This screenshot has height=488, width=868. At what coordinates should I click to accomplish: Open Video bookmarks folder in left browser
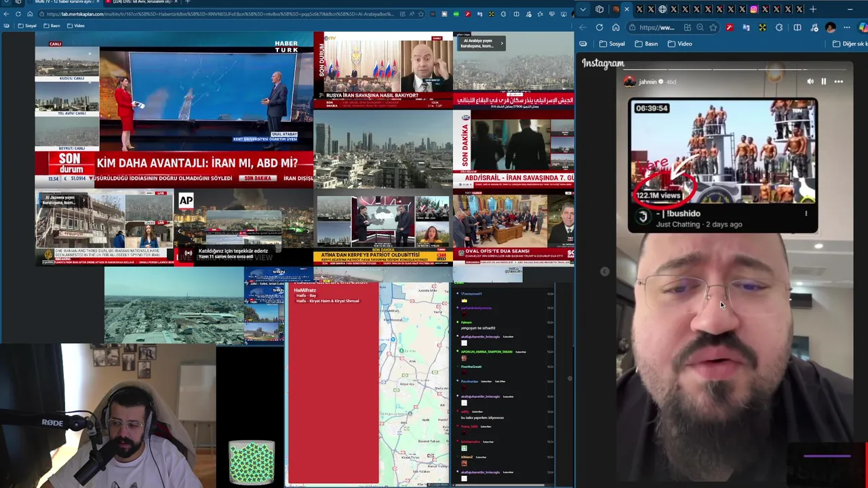tap(76, 26)
